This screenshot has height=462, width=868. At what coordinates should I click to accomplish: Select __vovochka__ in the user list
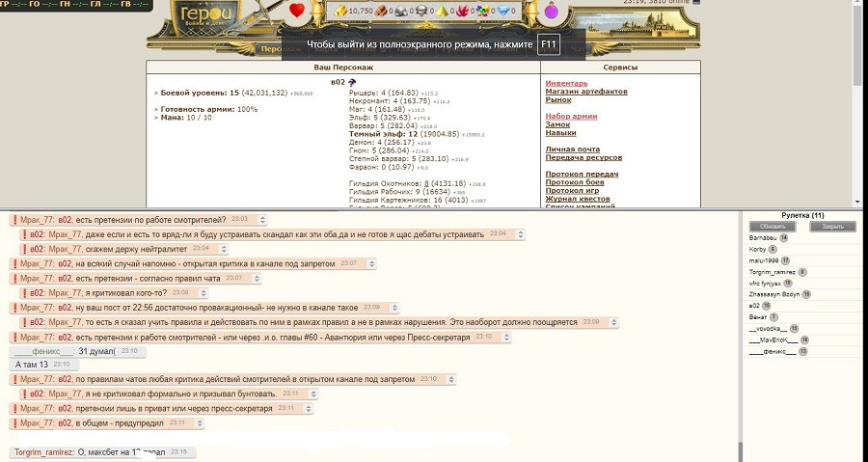[x=768, y=329]
